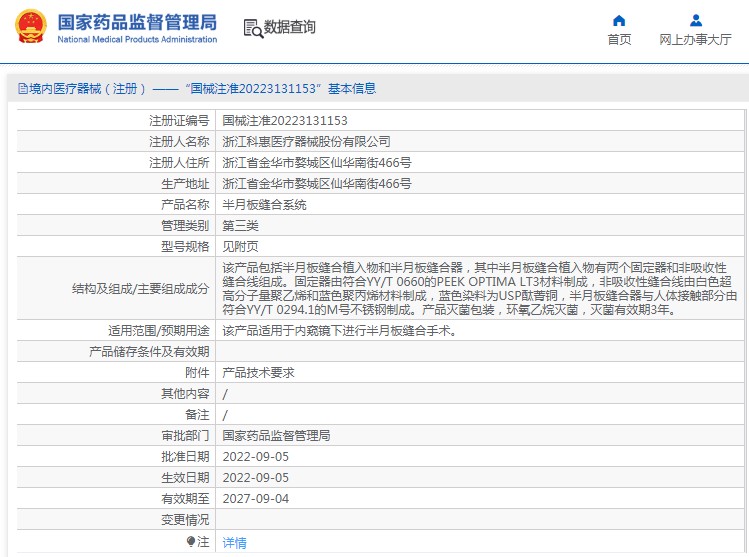
Task: Click the 国家药品监督管理局 site title
Action: click(137, 22)
